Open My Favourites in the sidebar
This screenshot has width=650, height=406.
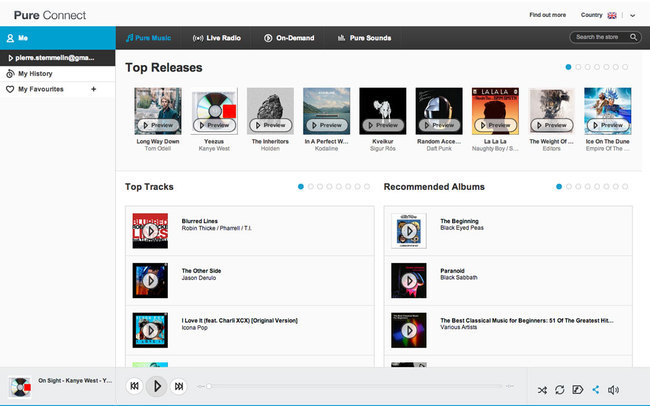(x=58, y=89)
